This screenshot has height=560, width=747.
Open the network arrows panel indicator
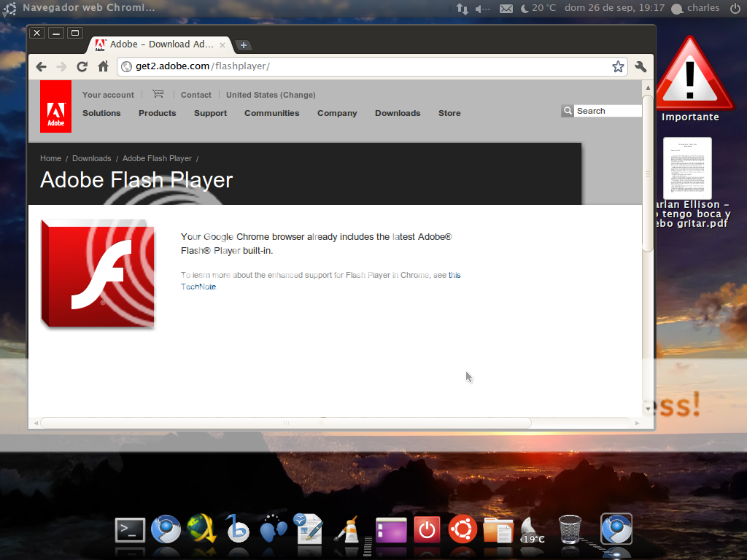pyautogui.click(x=462, y=9)
